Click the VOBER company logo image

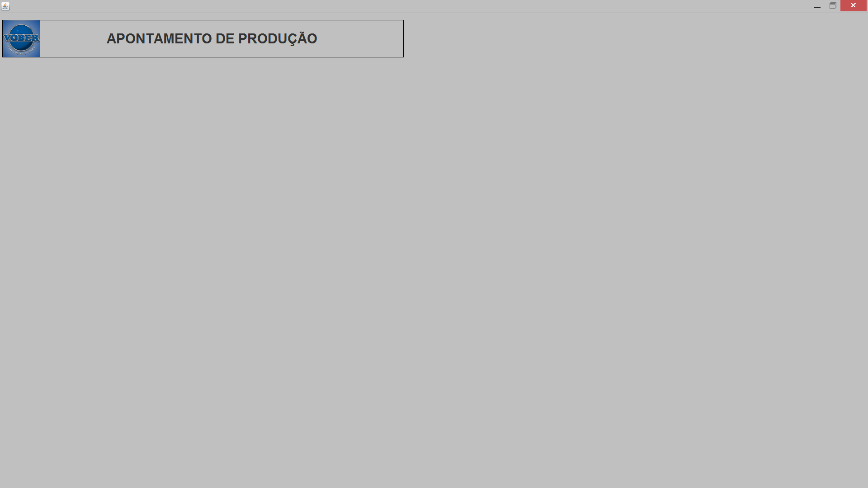[x=21, y=38]
